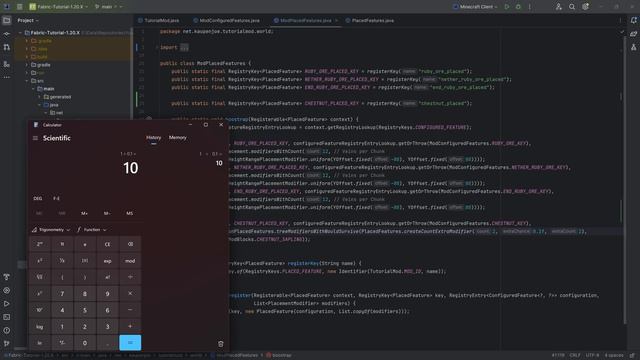Viewport: 640px width, 360px height.
Task: Open the Git tool window icon
Action: (x=7, y=344)
